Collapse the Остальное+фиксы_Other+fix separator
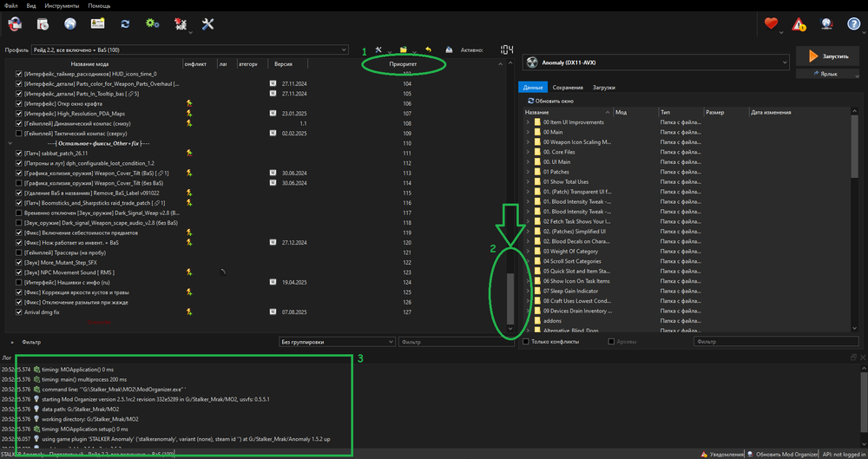The image size is (868, 459). point(10,143)
